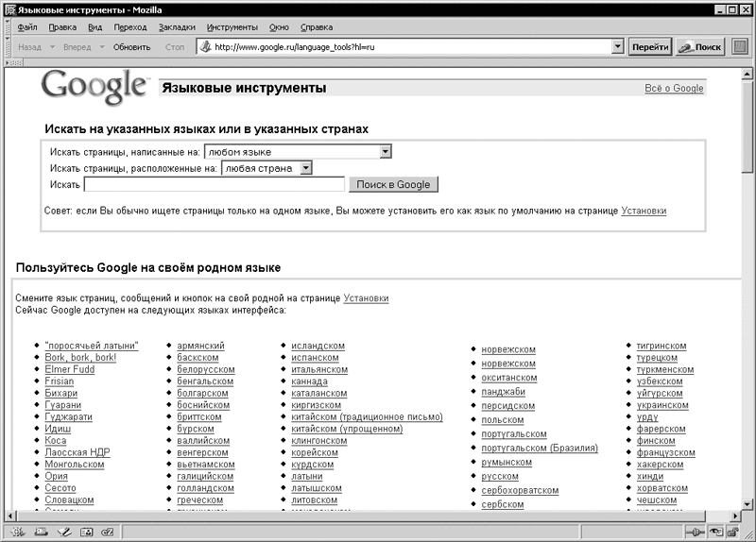Click the русском language link

(x=500, y=476)
